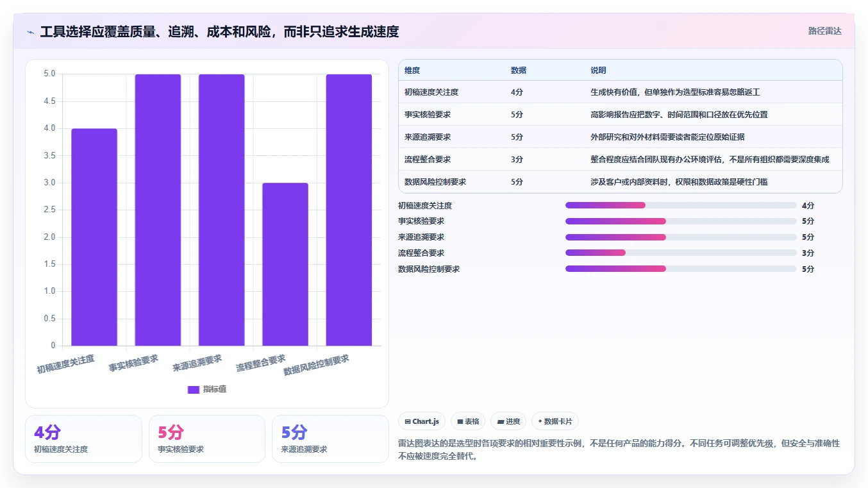
Task: Open the 5分 来源追溯要求 stat card
Action: tap(330, 439)
